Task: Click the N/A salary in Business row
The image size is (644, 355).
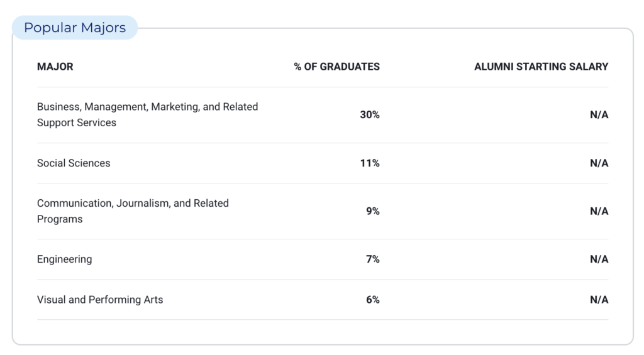Action: pyautogui.click(x=599, y=115)
